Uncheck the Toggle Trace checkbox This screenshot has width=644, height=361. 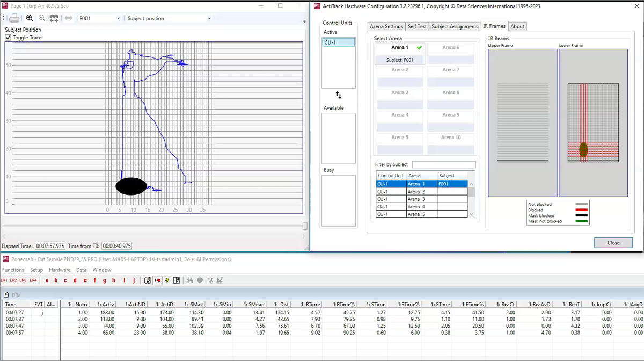pyautogui.click(x=8, y=38)
